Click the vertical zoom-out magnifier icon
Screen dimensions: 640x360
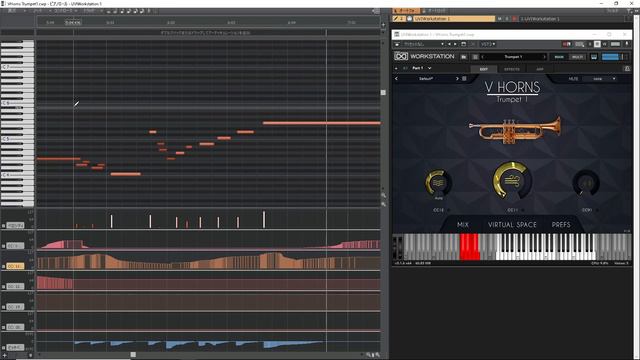384,204
